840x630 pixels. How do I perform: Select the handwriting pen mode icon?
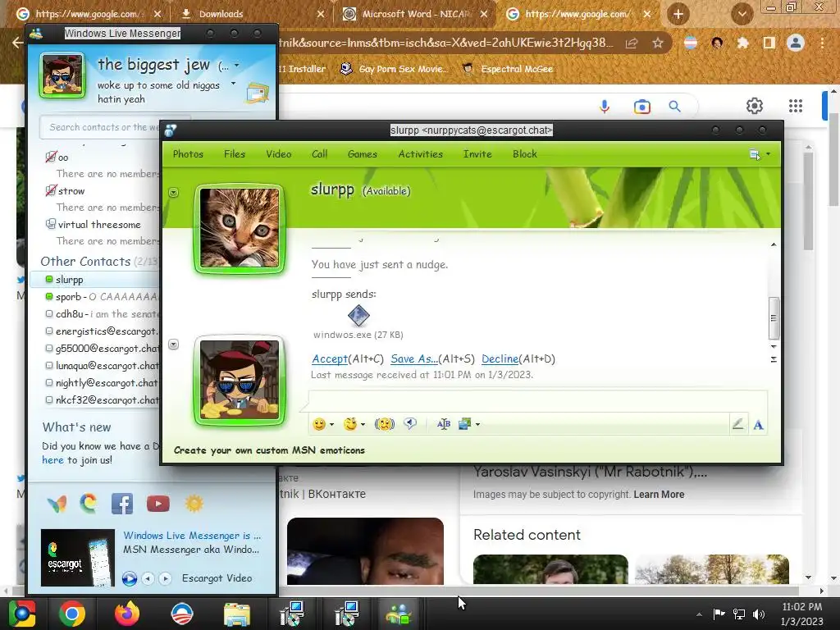click(x=737, y=425)
